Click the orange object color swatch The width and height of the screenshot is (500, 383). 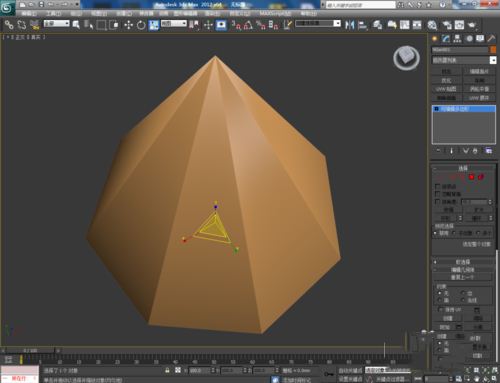tap(493, 50)
